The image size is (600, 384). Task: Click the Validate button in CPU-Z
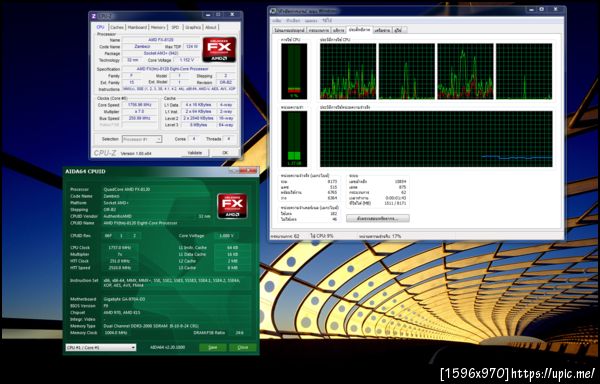tap(194, 153)
